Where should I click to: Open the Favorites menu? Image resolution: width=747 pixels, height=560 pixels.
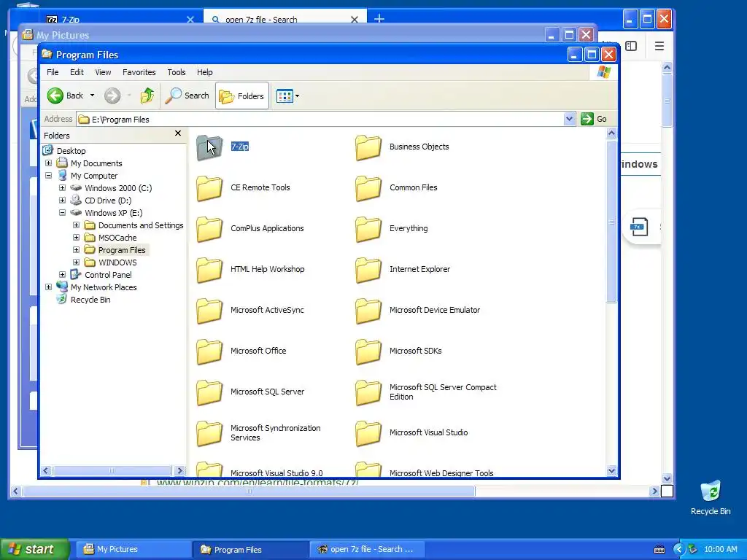(139, 72)
